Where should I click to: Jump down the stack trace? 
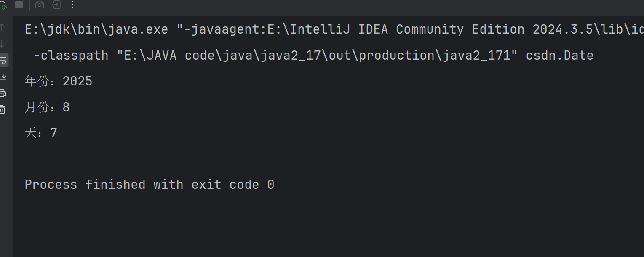(3, 44)
